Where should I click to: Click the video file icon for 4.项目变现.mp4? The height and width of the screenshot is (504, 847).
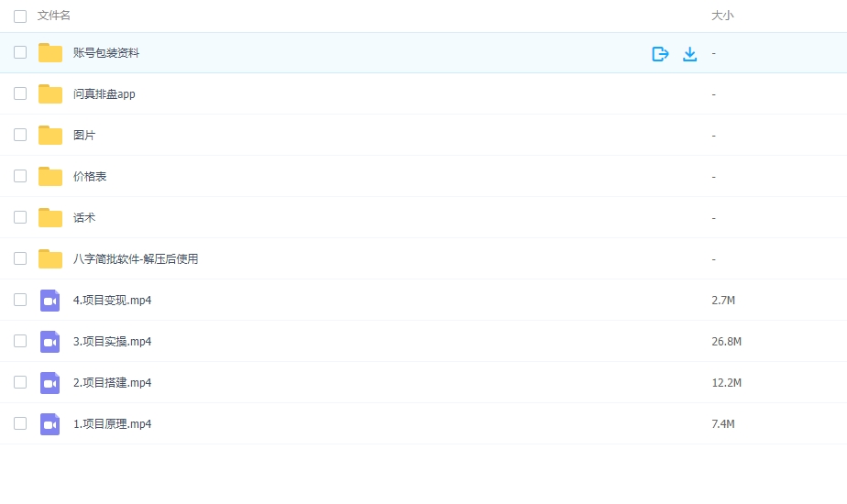(50, 301)
